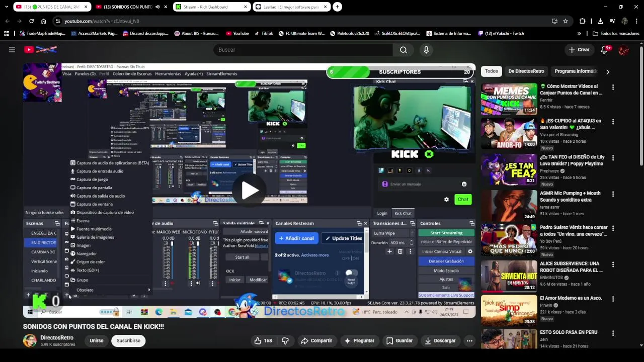This screenshot has width=644, height=362.
Task: Like the video with 168 likes
Action: pyautogui.click(x=263, y=340)
